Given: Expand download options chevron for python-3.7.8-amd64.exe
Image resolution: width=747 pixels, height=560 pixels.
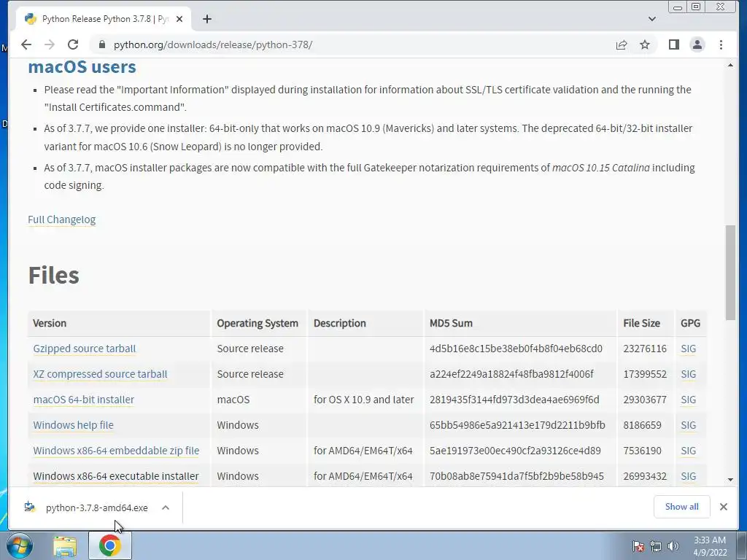Looking at the screenshot, I should pos(166,507).
